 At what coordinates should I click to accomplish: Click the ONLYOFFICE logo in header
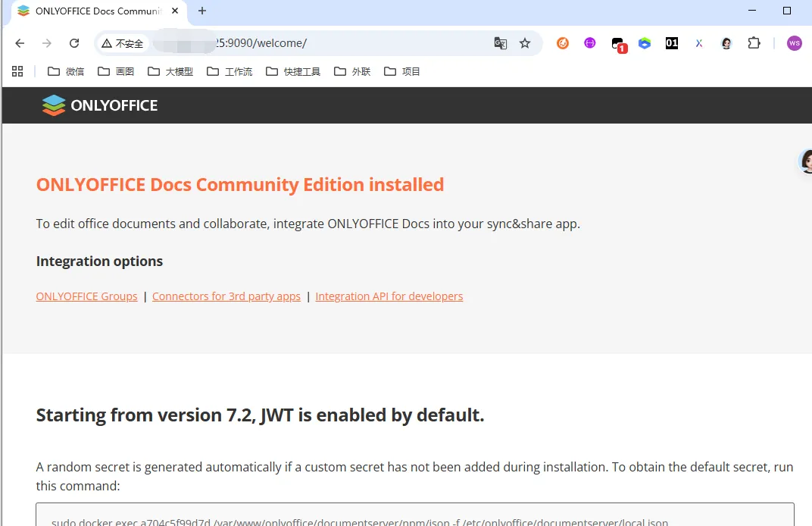99,105
